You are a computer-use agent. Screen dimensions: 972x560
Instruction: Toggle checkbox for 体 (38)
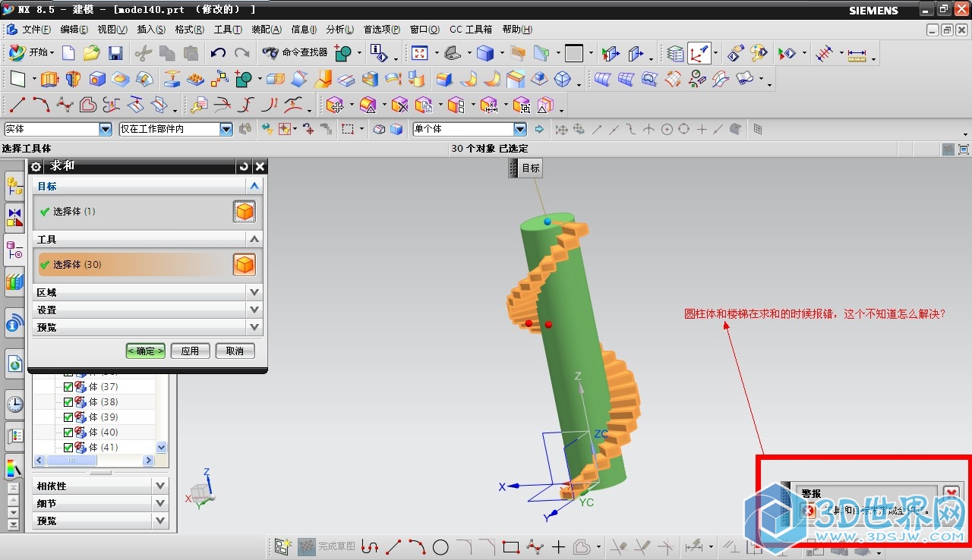point(68,402)
